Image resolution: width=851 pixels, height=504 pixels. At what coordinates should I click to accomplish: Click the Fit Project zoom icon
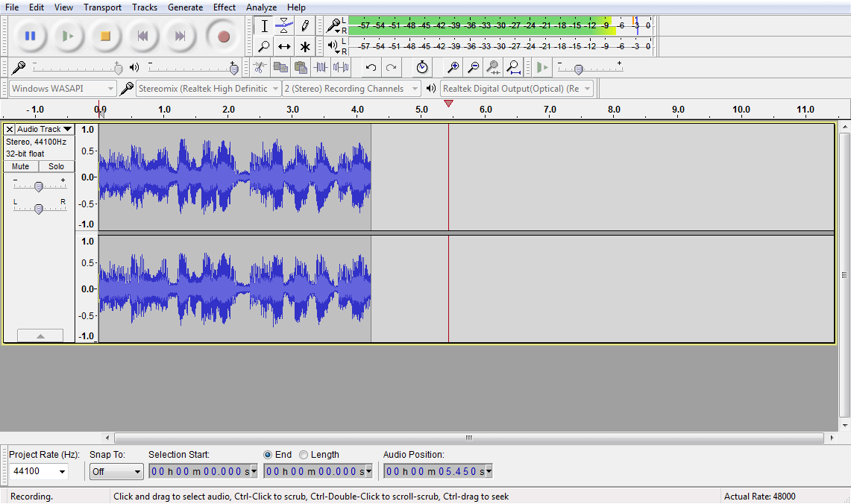(x=513, y=68)
